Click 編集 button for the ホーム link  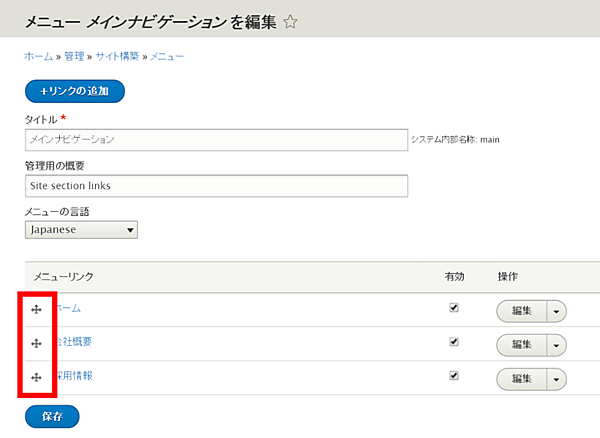(522, 311)
